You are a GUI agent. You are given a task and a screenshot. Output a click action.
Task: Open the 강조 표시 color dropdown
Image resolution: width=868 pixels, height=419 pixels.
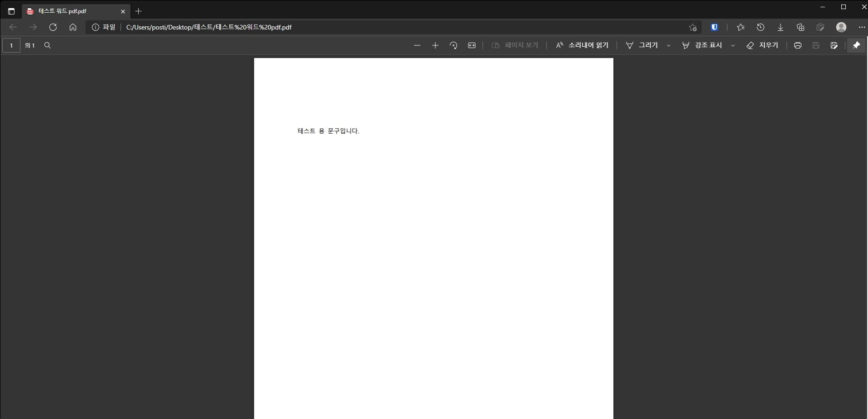point(733,45)
